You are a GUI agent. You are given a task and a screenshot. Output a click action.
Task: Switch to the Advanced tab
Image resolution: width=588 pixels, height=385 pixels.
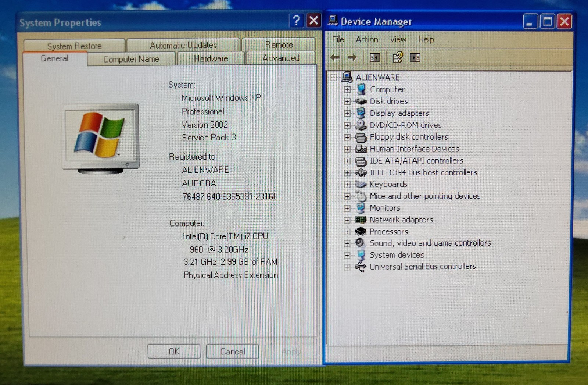pos(281,58)
